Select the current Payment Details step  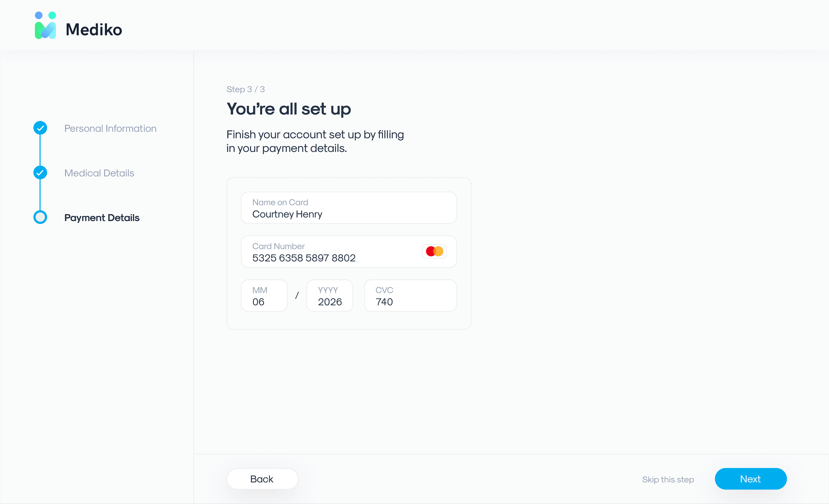102,217
